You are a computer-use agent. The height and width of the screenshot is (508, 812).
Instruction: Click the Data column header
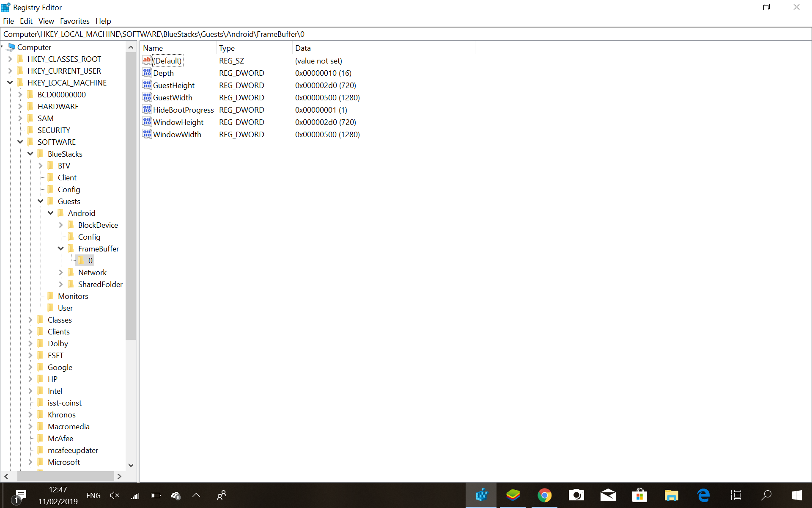coord(384,48)
